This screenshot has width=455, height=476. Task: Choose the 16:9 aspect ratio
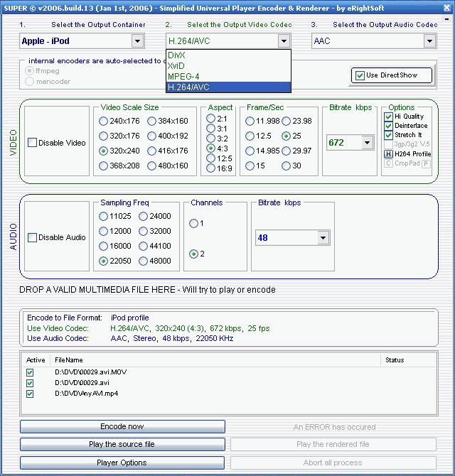pos(210,168)
